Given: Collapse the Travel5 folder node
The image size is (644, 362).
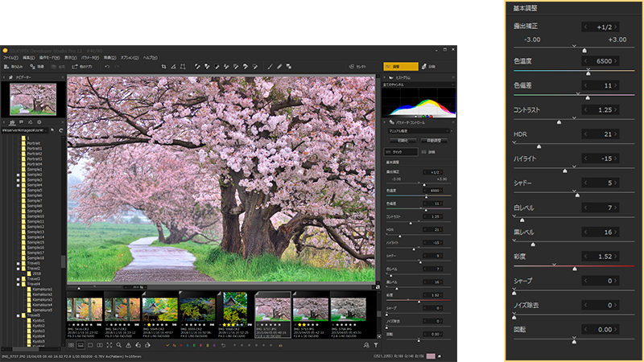Looking at the screenshot, I should pos(18,315).
